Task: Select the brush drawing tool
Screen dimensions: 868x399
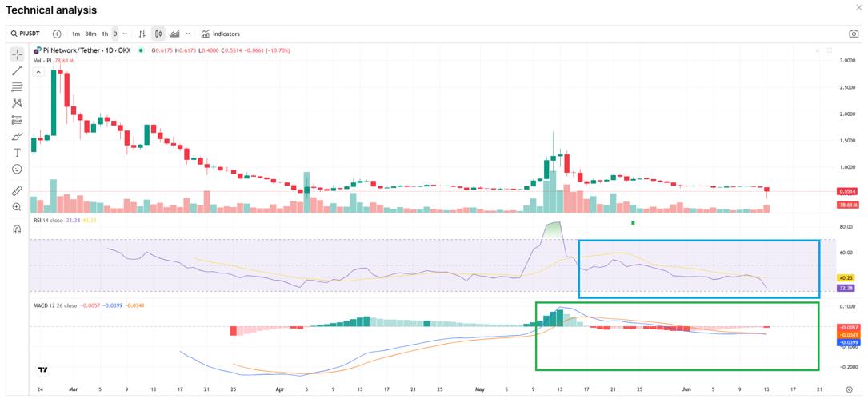Action: (17, 136)
